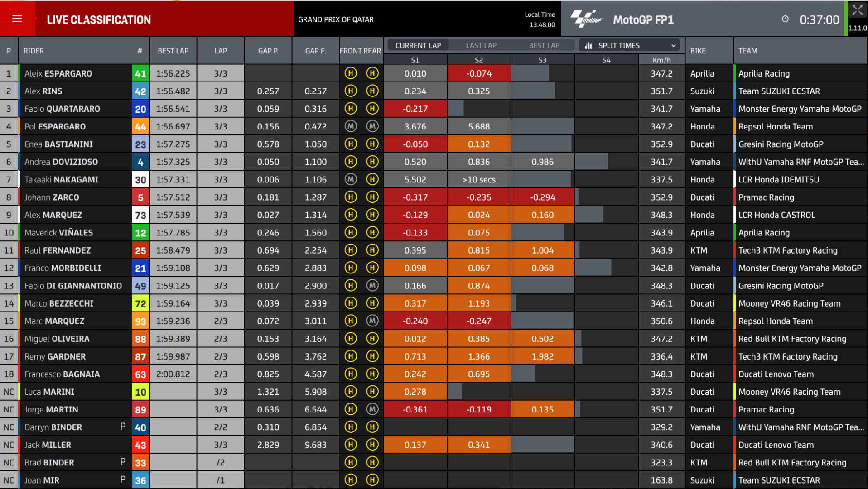Click Francesco Bagnaia's front hard tyre icon
The image size is (868, 489).
pos(351,374)
